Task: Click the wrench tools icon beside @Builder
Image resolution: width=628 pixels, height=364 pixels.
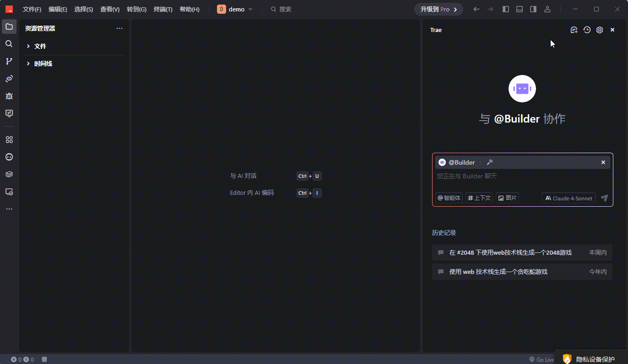Action: [489, 162]
